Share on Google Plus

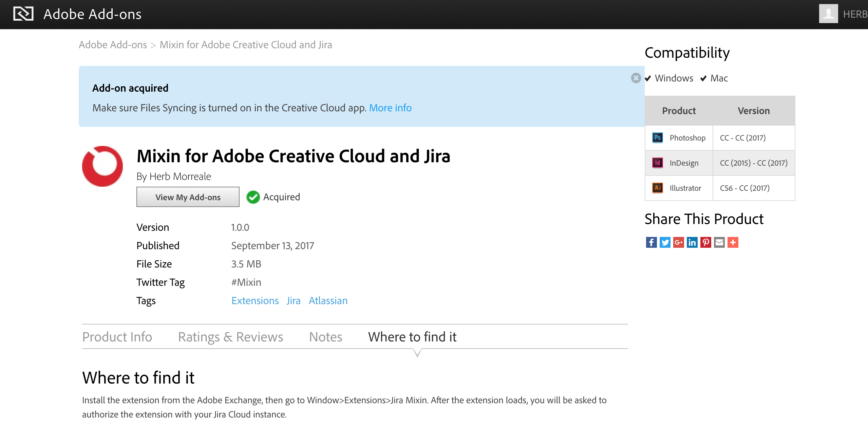click(x=678, y=242)
